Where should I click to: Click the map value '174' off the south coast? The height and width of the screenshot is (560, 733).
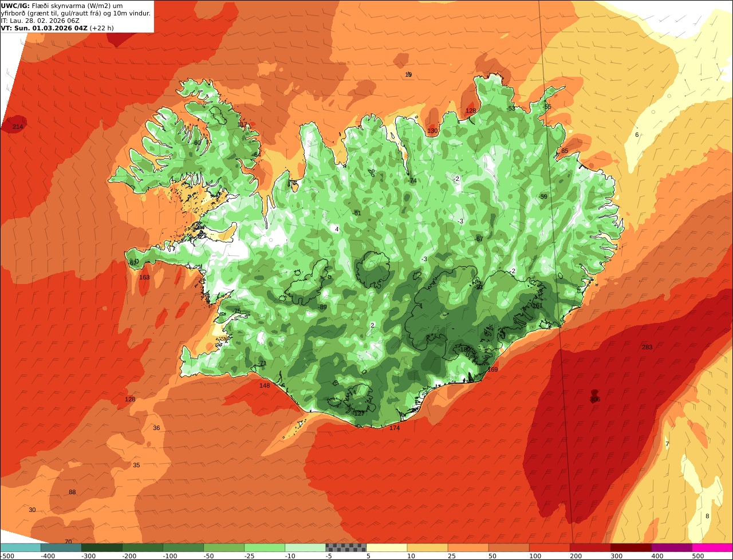click(395, 428)
